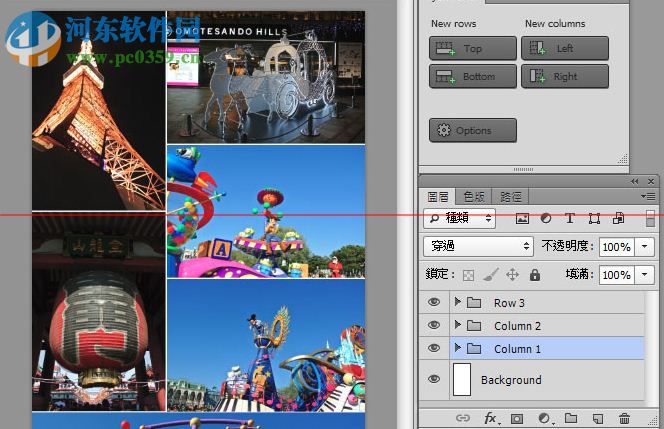Filter layers by adjustment layer type
The width and height of the screenshot is (664, 429).
[546, 219]
